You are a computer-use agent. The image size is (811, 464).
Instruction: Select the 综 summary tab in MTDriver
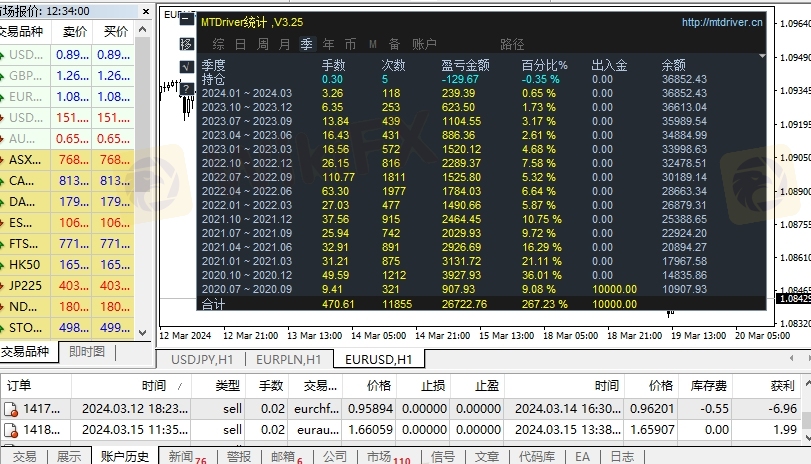pyautogui.click(x=219, y=44)
